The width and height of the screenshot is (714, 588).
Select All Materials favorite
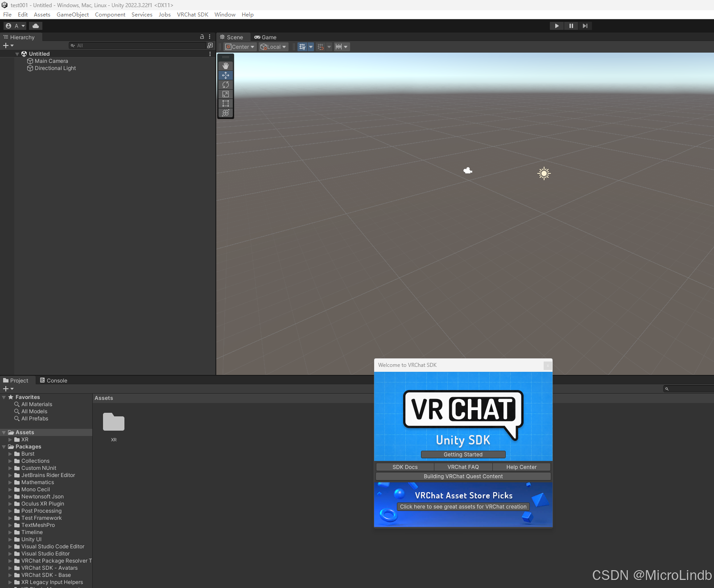pos(37,404)
